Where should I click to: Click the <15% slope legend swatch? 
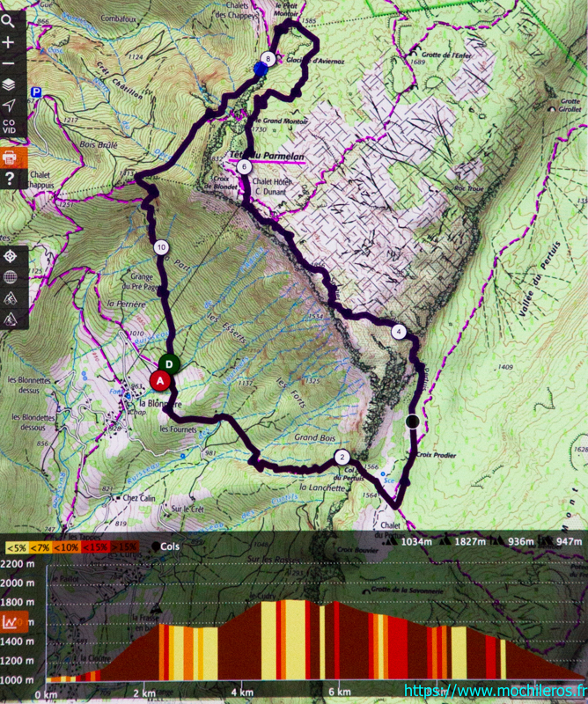[95, 547]
